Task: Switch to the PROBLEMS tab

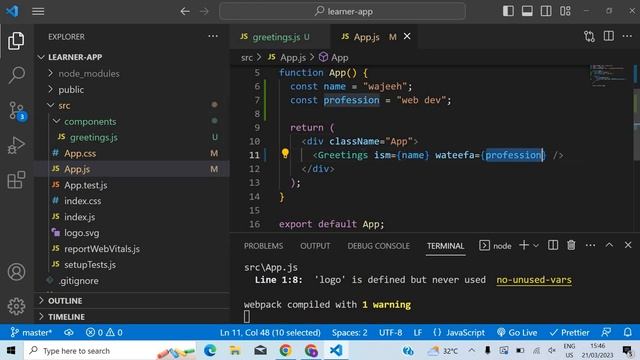Action: click(263, 246)
